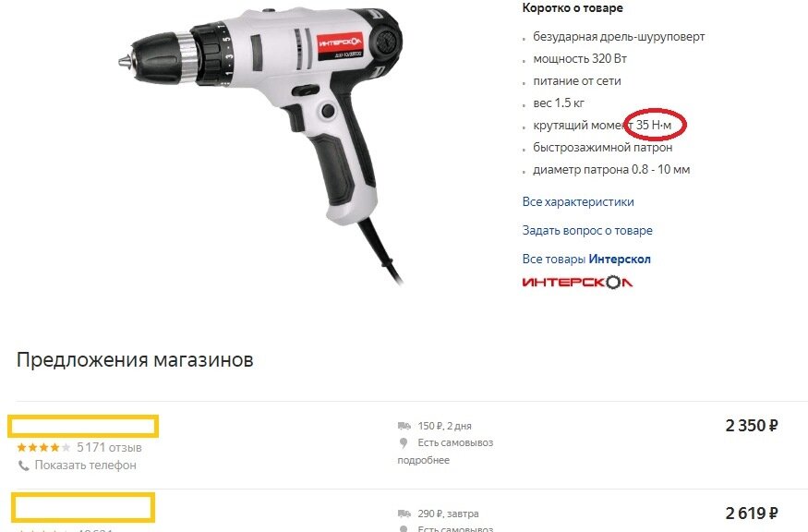808x532 pixels.
Task: Click Задать вопрос о товаре link
Action: (x=587, y=230)
